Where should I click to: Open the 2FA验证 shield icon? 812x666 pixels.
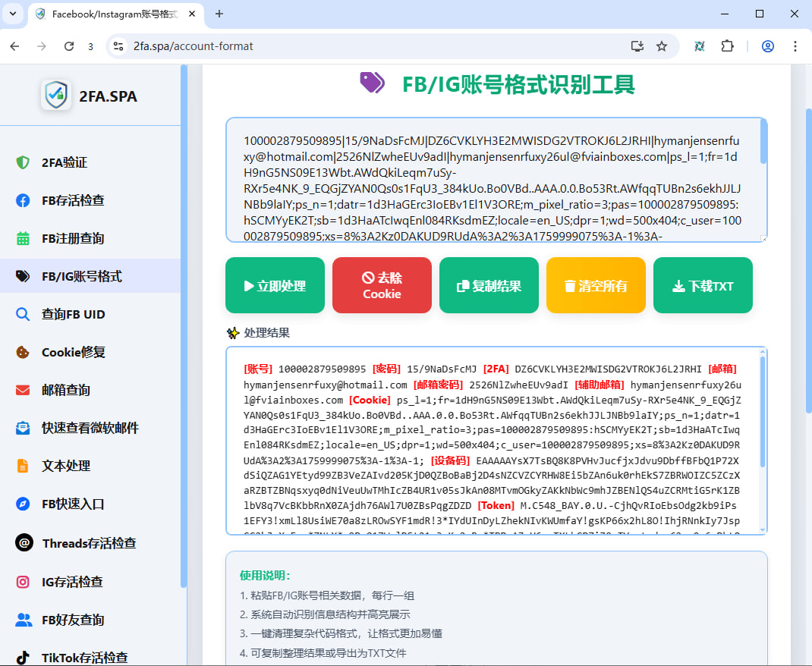click(x=23, y=162)
